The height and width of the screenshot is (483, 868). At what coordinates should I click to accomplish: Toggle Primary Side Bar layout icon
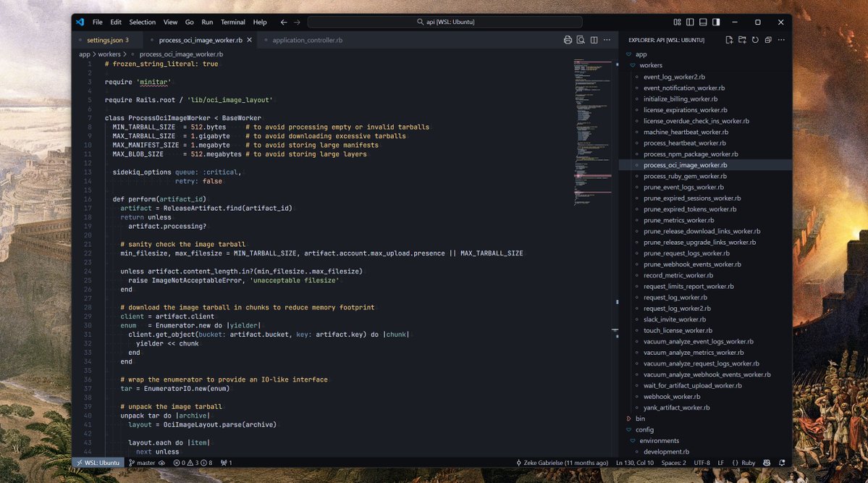690,22
